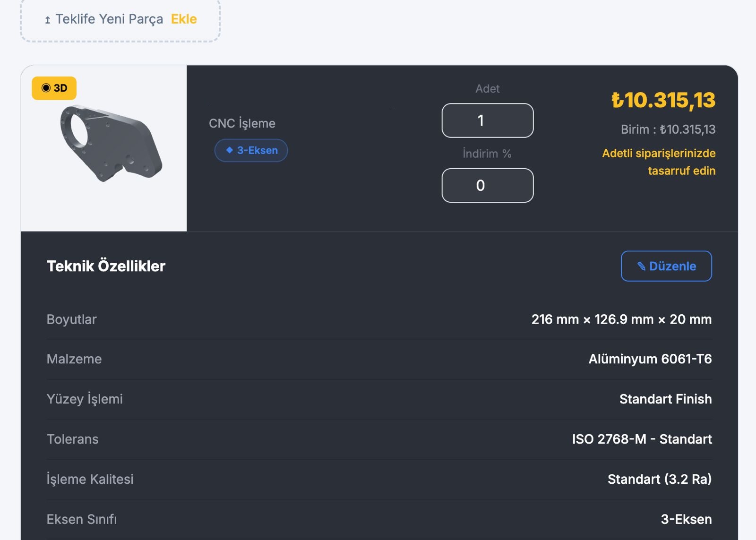
Task: Click the Ekle link to add a part
Action: [x=184, y=19]
